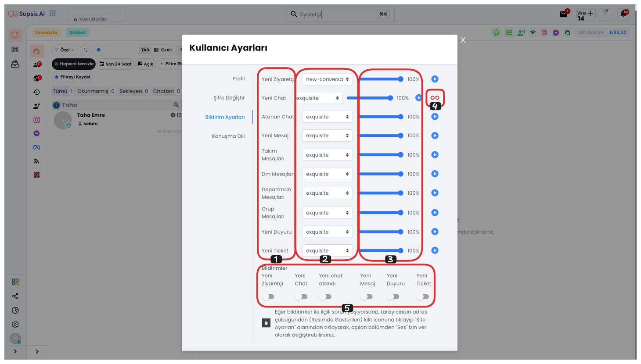Image resolution: width=641 pixels, height=364 pixels.
Task: Open the mail envelope icon in header
Action: [564, 14]
